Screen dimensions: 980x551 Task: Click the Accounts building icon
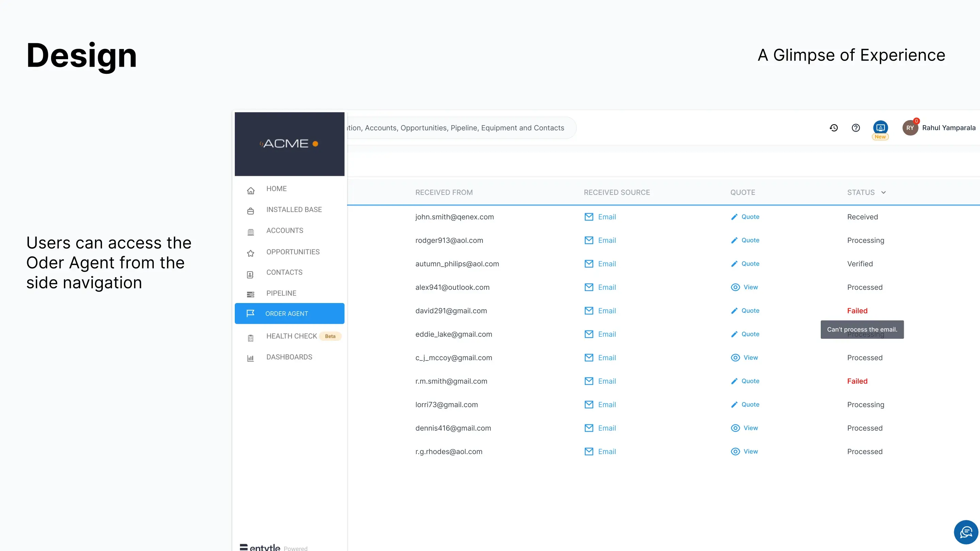click(250, 232)
